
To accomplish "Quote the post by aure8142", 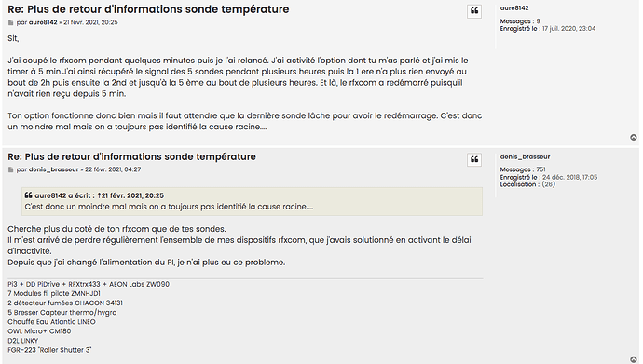I will (474, 11).
